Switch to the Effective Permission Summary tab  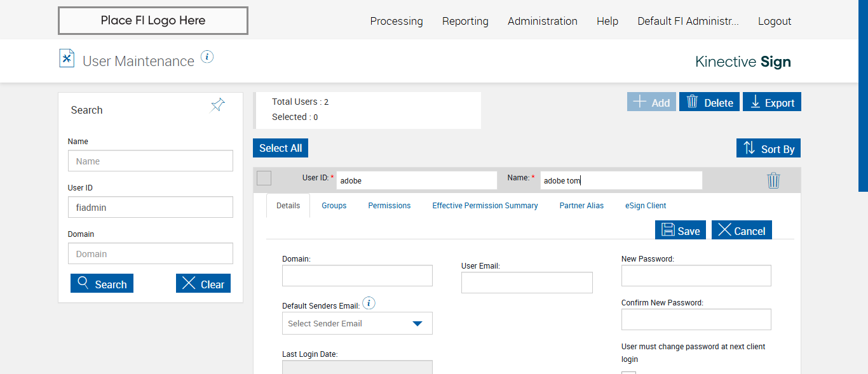[x=485, y=206]
